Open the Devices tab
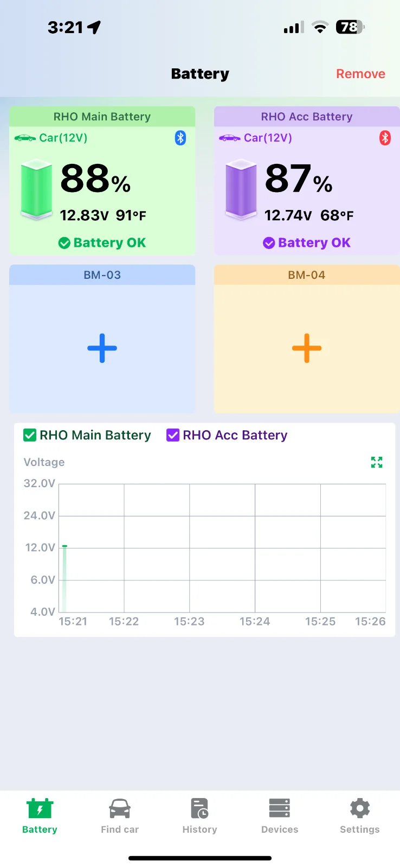 pos(280,815)
